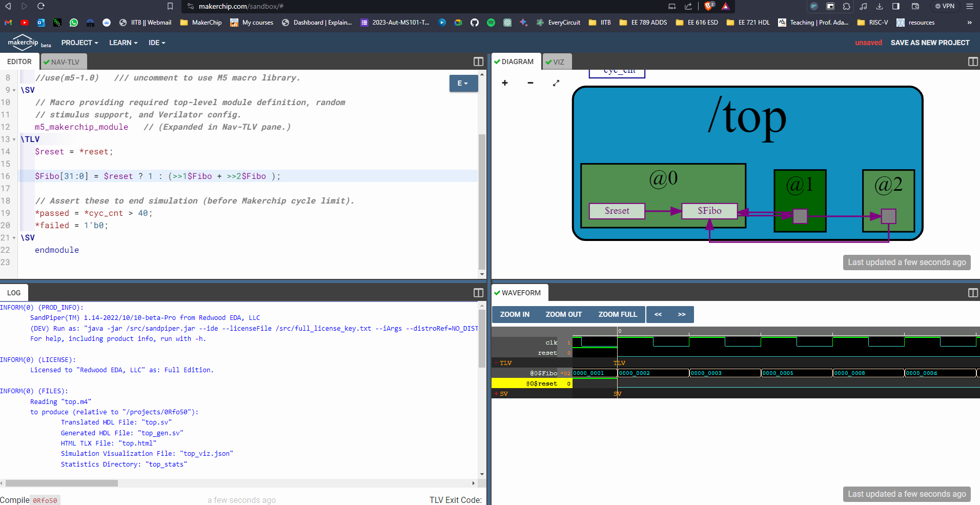980x505 pixels.
Task: Show more bookmarks with double chevron
Action: tap(969, 23)
